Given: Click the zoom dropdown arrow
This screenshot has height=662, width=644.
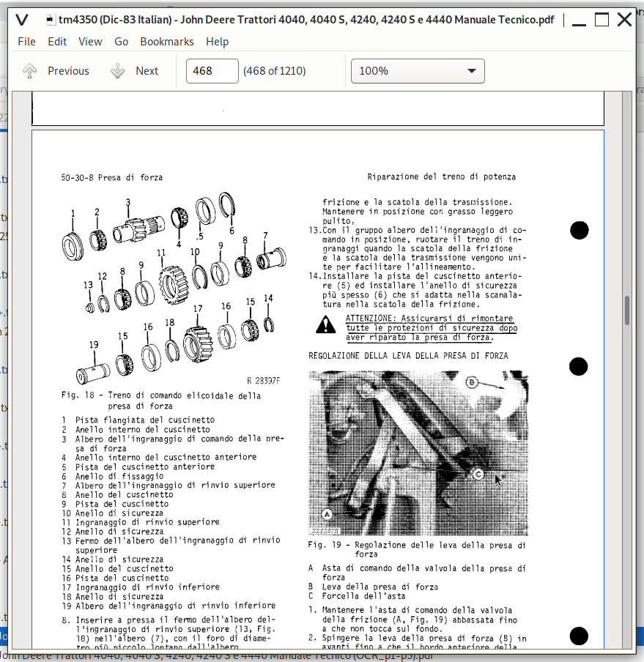Looking at the screenshot, I should [x=472, y=71].
